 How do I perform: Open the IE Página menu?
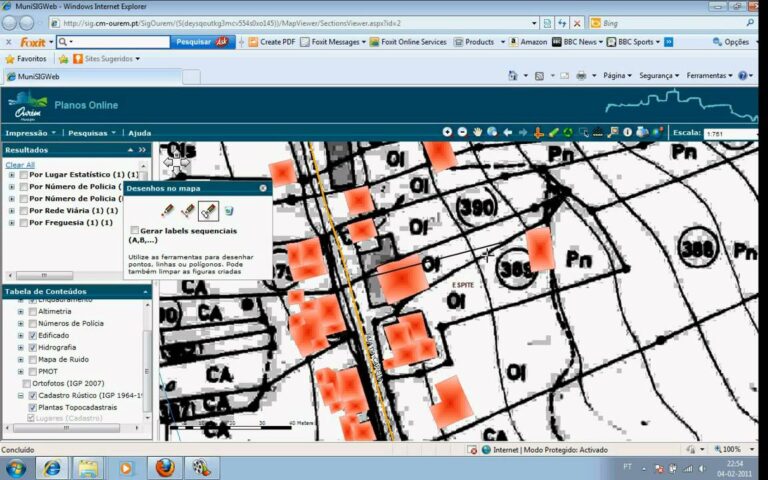point(617,76)
